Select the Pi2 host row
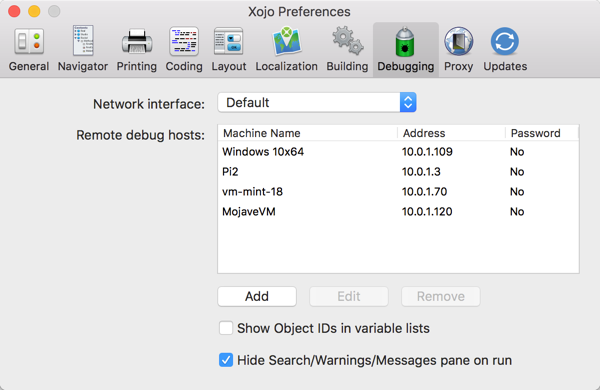The width and height of the screenshot is (600, 390). pos(398,172)
